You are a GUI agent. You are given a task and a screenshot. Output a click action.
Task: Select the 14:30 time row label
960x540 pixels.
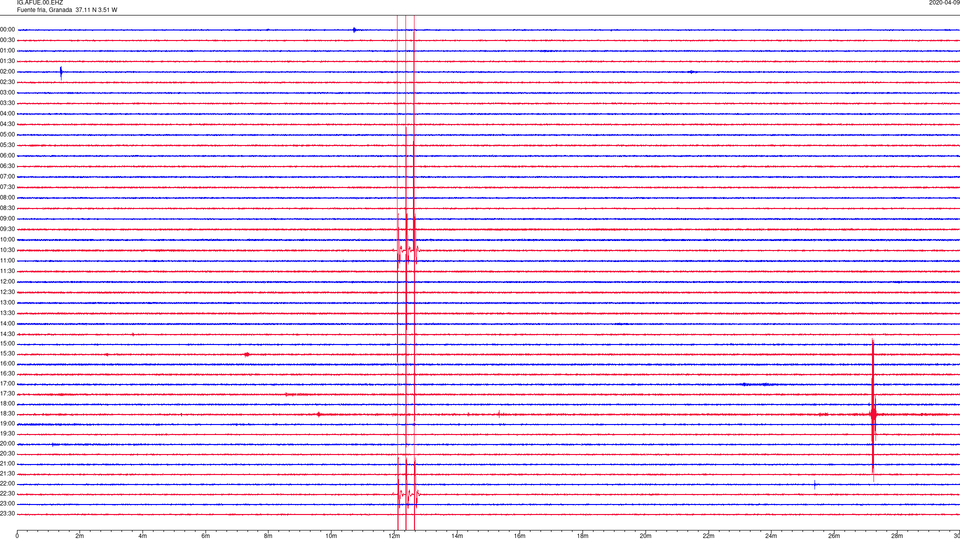[x=8, y=334]
